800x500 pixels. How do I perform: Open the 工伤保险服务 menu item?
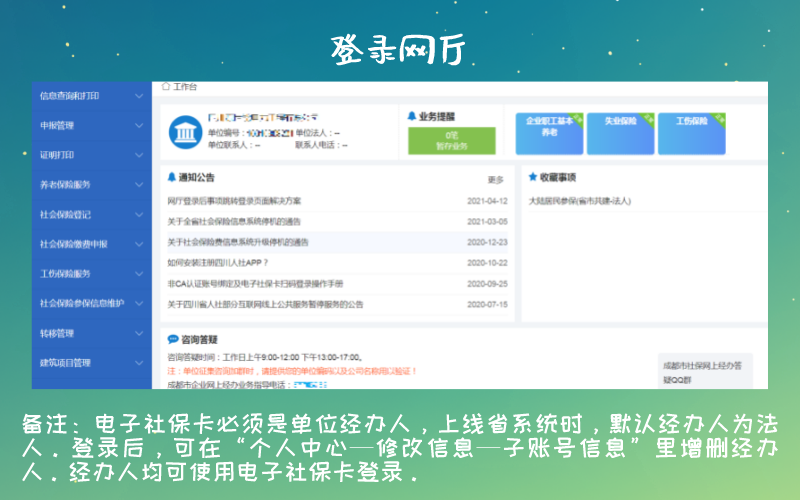coord(92,274)
